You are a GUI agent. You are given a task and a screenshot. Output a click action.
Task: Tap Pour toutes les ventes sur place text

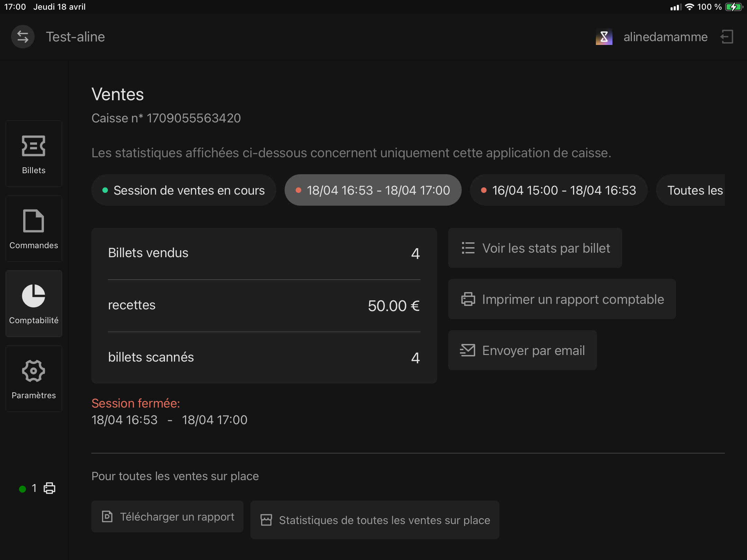pos(175,476)
